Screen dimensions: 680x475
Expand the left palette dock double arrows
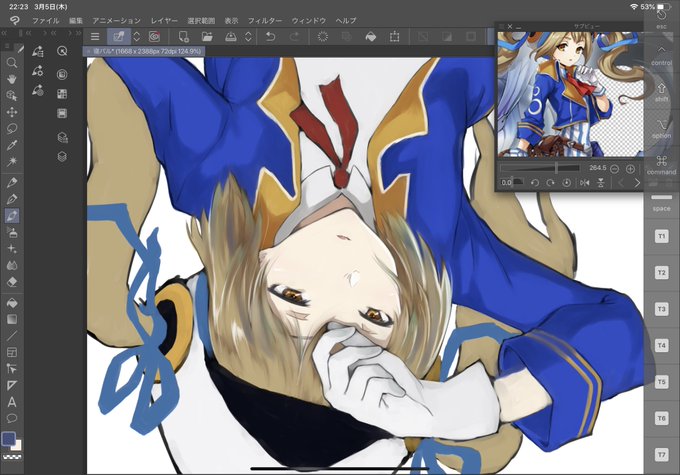point(4,33)
